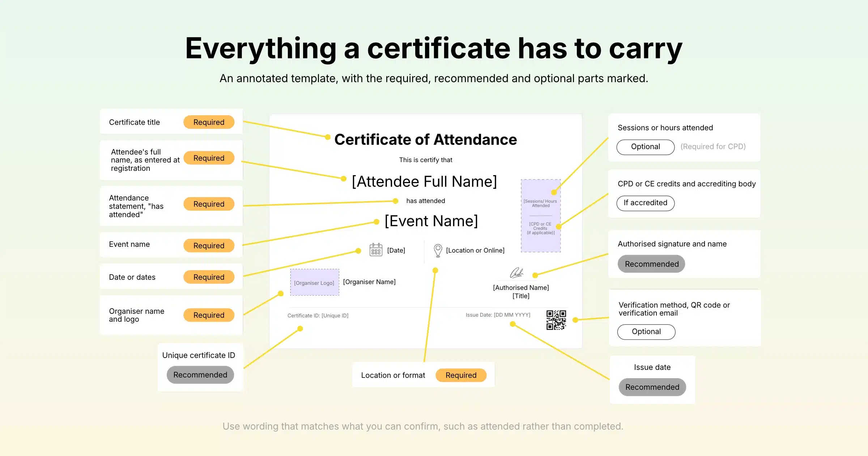The height and width of the screenshot is (456, 868).
Task: Click the [Date] text on certificate
Action: click(x=396, y=250)
